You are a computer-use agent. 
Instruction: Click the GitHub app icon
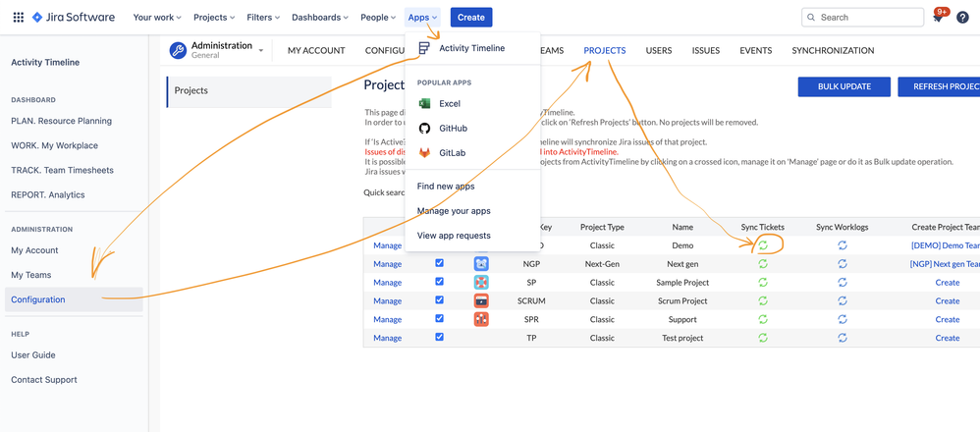(424, 129)
